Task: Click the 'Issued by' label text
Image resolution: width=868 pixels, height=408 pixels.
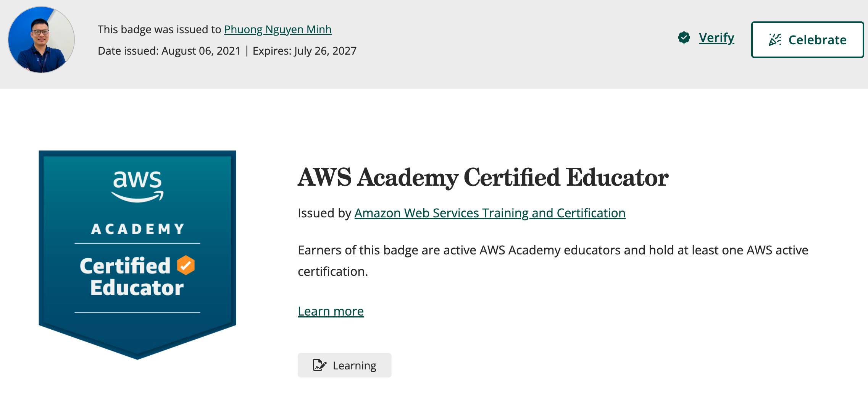Action: (x=324, y=213)
